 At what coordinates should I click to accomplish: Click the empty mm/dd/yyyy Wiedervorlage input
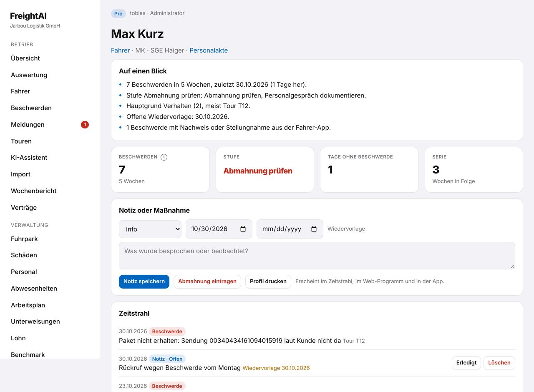click(x=290, y=229)
